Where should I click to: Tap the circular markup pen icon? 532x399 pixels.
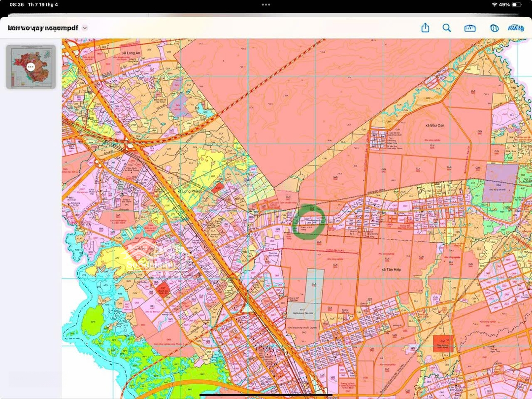(x=494, y=28)
